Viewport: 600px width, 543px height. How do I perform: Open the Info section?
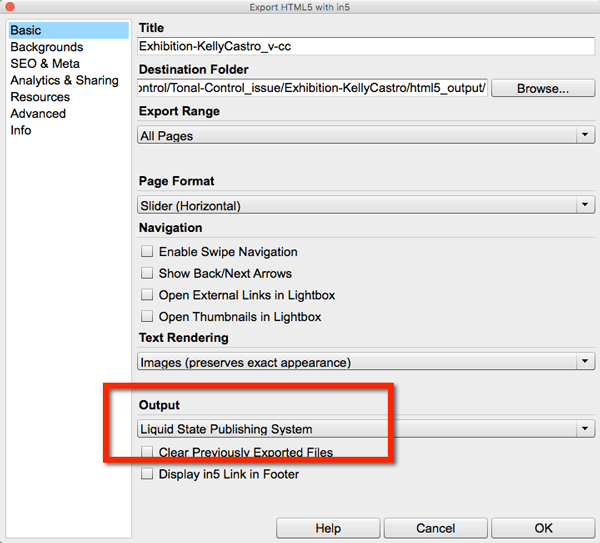pyautogui.click(x=21, y=130)
